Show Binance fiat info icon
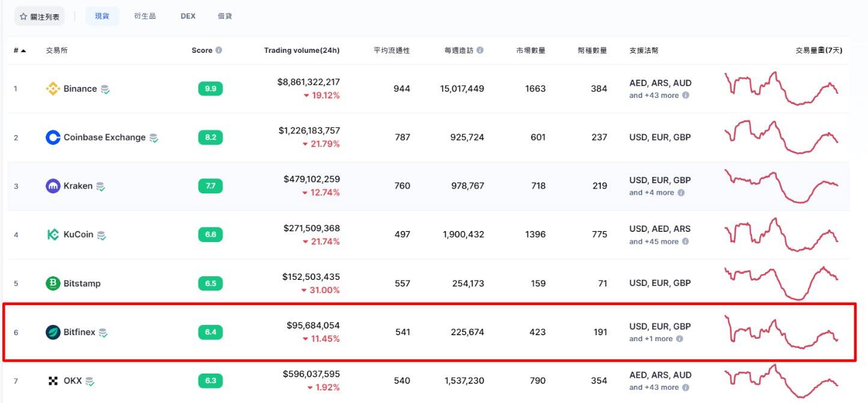This screenshot has width=868, height=403. click(x=686, y=95)
